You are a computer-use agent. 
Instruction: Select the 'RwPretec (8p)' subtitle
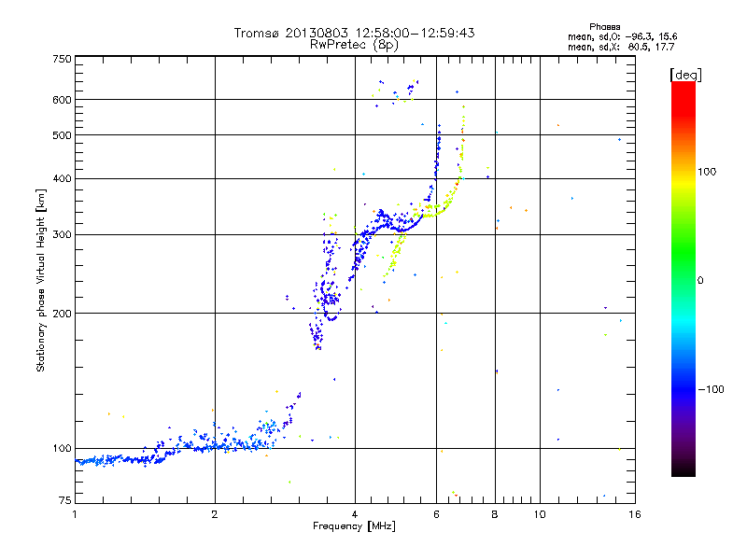pyautogui.click(x=354, y=45)
